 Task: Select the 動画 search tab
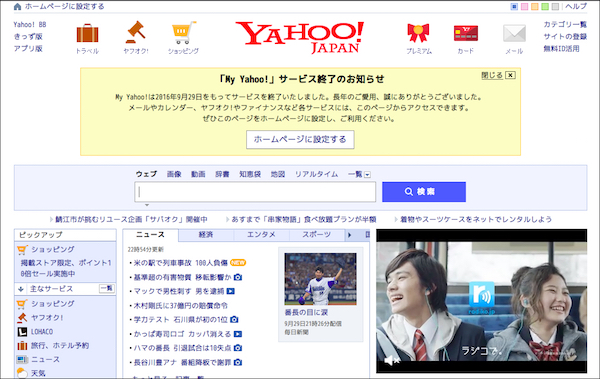(x=198, y=174)
